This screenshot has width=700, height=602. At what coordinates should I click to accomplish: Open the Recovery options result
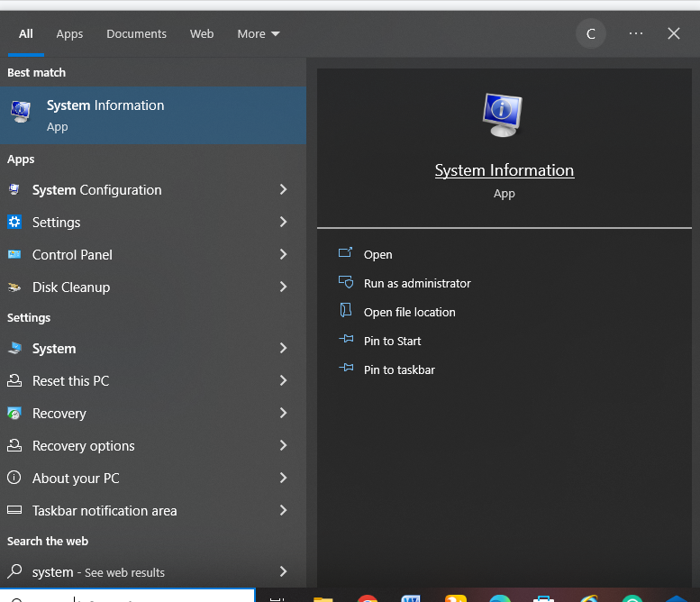[x=84, y=446]
